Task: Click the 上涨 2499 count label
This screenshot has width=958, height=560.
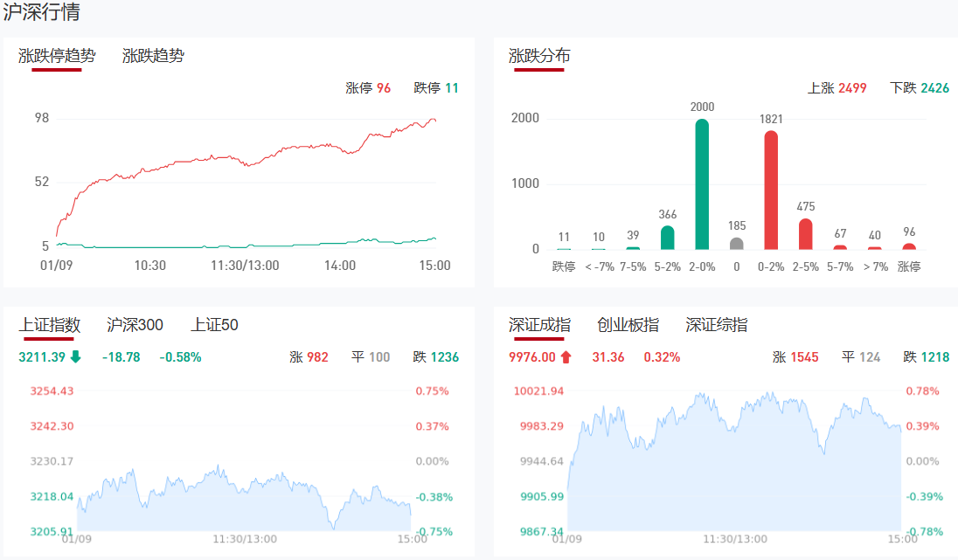Action: tap(837, 88)
